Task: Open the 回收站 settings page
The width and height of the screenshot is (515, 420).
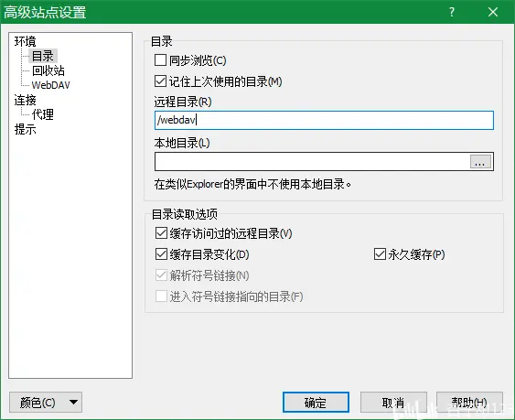Action: 48,70
